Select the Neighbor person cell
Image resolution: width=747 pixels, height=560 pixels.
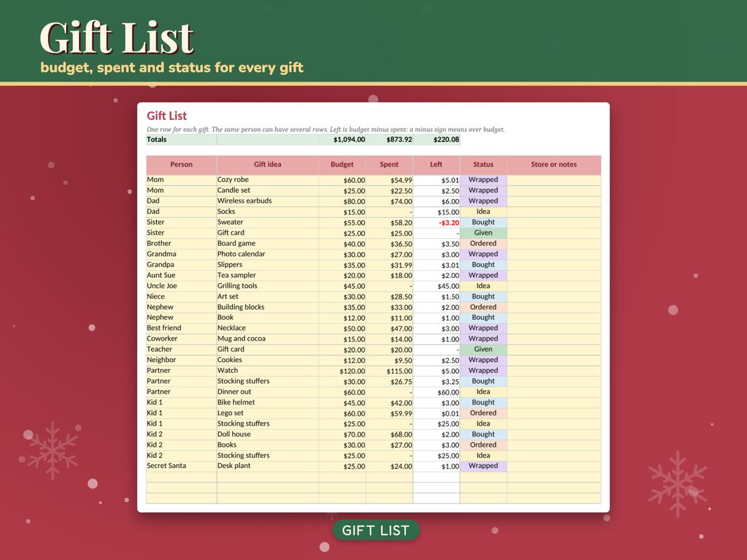(181, 360)
